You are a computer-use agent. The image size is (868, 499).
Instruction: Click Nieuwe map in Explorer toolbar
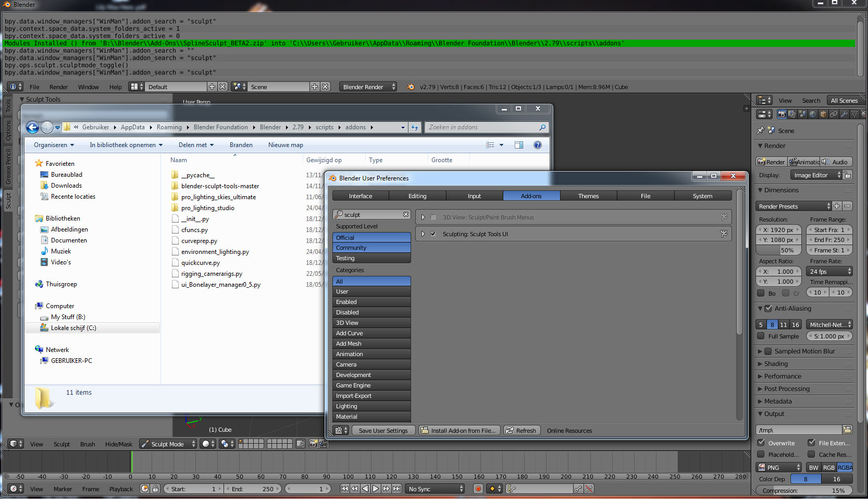point(286,145)
